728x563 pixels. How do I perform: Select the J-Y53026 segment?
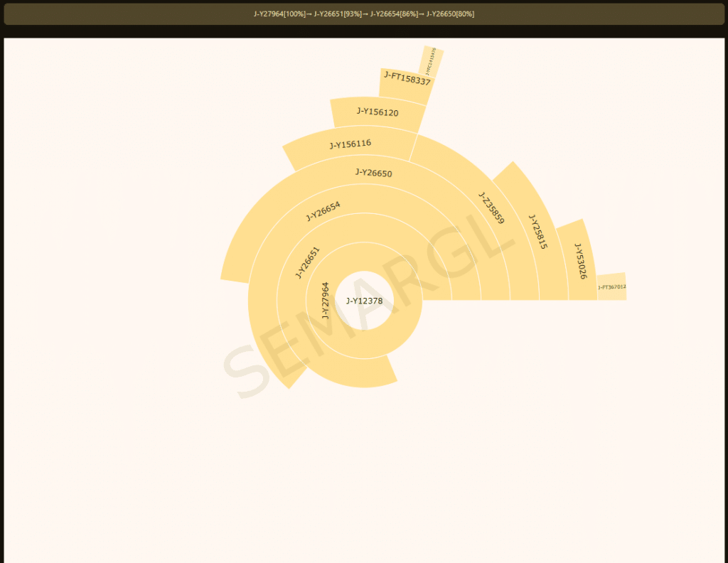pyautogui.click(x=581, y=260)
